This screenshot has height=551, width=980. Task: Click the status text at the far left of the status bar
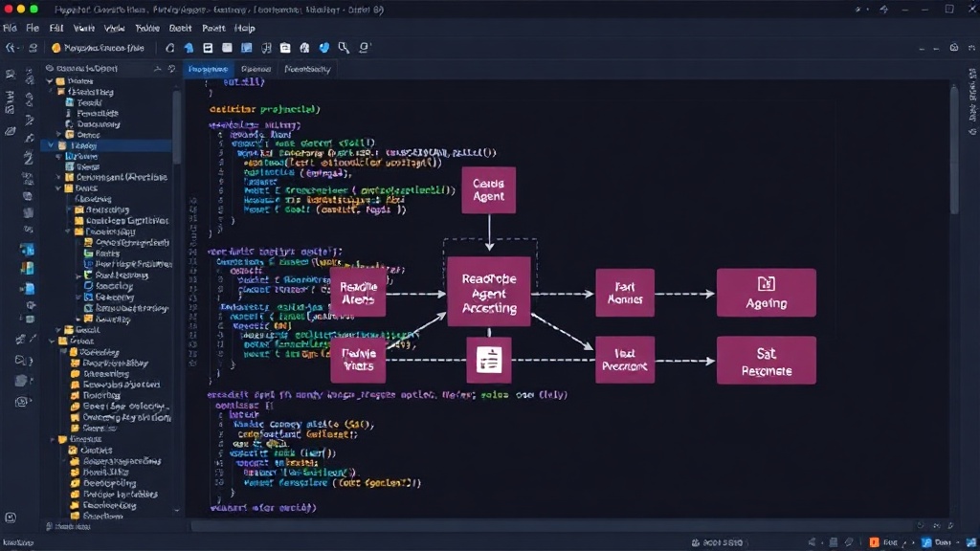coord(19,542)
